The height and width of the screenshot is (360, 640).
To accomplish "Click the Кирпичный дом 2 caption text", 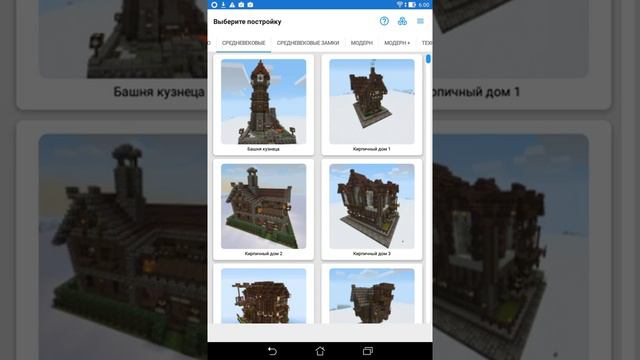I will pos(263,253).
